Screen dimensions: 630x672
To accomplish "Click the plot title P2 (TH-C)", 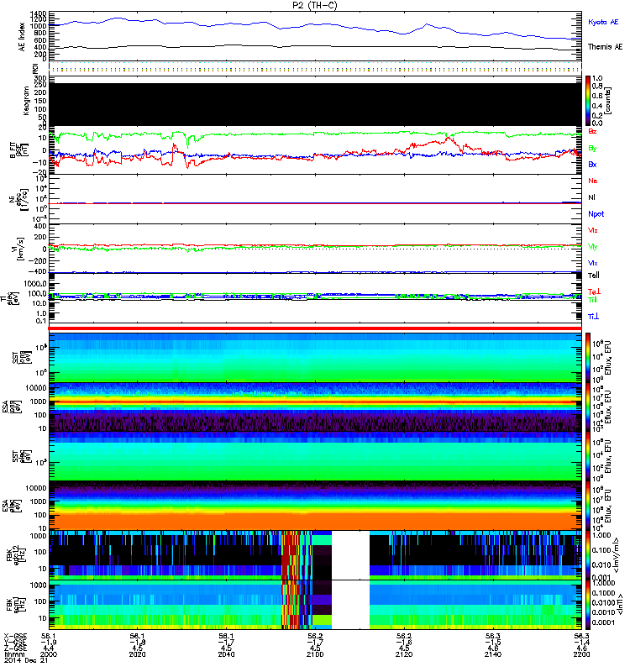I will point(314,5).
